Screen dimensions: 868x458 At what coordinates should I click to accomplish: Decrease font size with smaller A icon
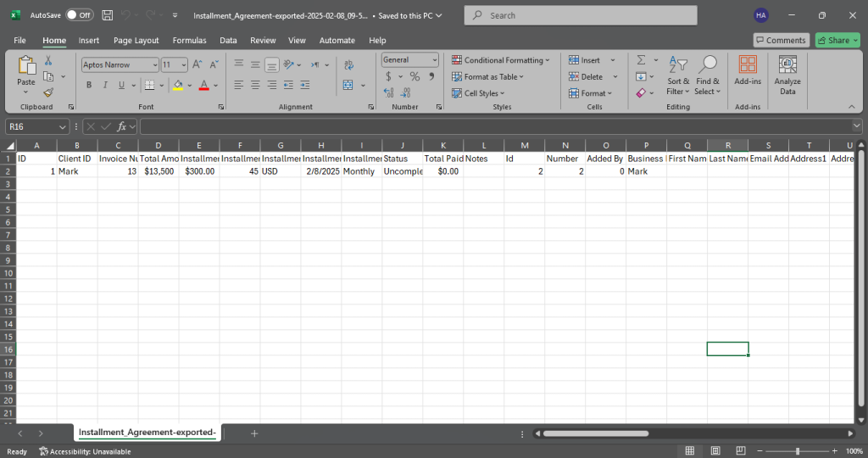tap(214, 64)
